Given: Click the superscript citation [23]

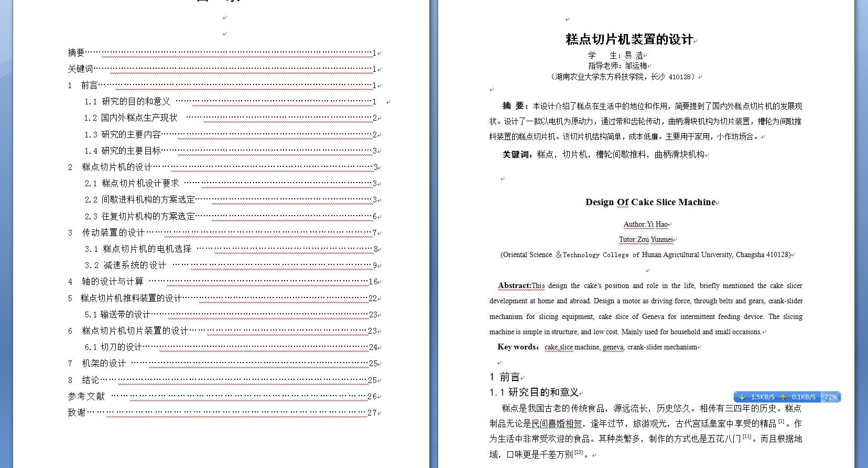Looking at the screenshot, I should point(579,452).
